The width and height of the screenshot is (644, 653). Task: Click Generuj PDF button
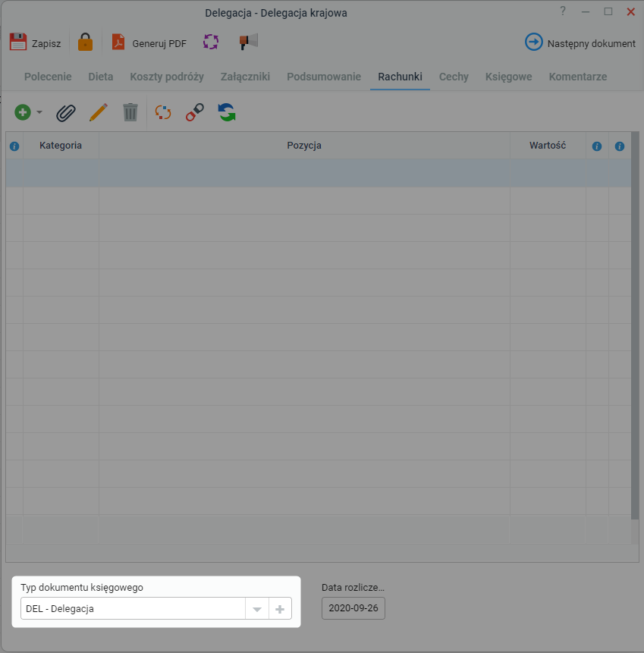click(x=149, y=43)
